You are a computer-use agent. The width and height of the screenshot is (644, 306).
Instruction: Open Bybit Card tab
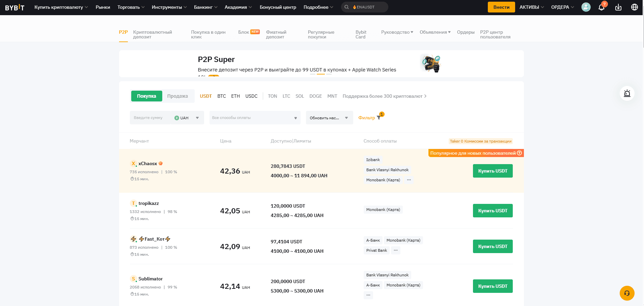pyautogui.click(x=361, y=34)
